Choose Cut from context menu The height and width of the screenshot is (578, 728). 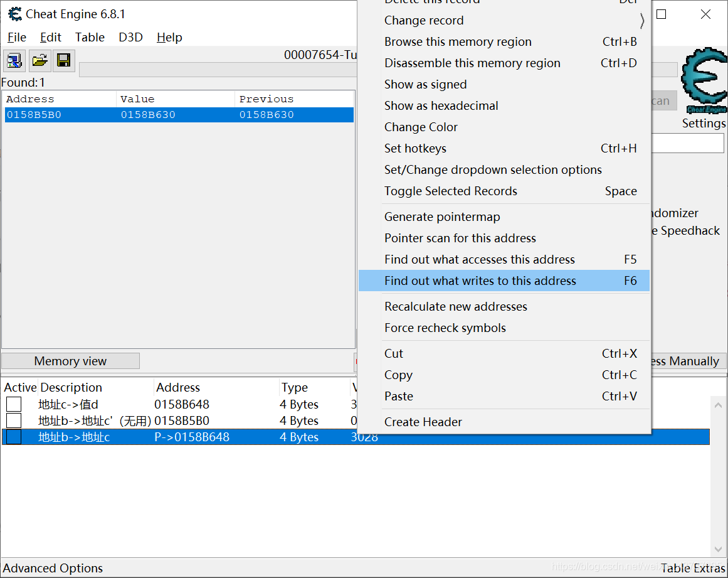click(504, 353)
